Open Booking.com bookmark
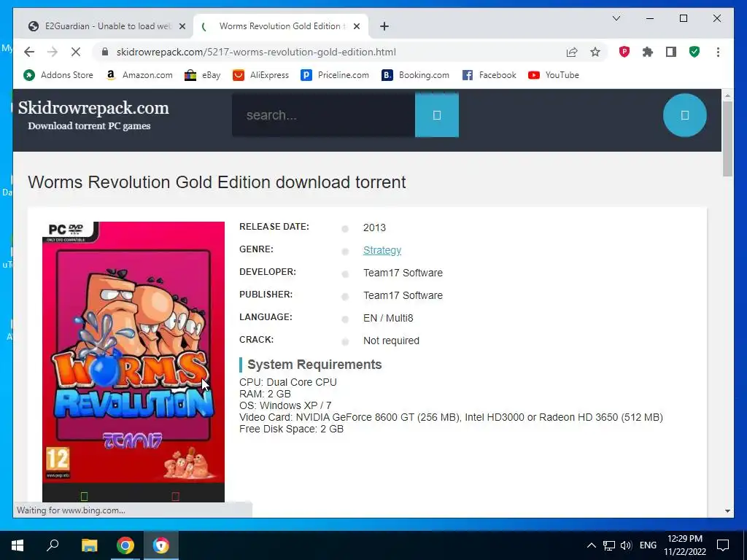Screen dimensions: 747x560 click(x=415, y=75)
